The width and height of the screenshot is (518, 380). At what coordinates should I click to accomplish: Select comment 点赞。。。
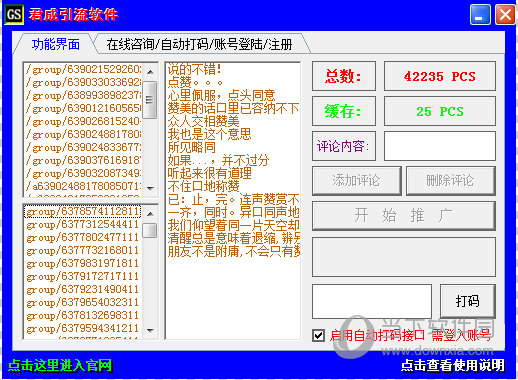tap(233, 82)
